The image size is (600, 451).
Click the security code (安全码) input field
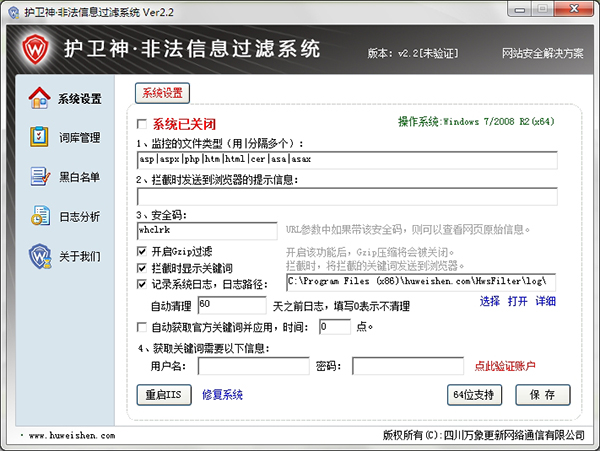[x=206, y=231]
